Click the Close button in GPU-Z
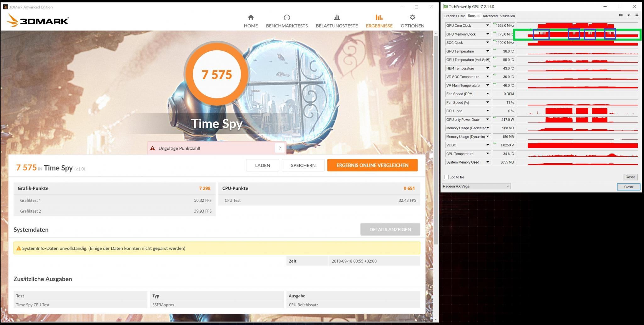Image resolution: width=644 pixels, height=325 pixels. [628, 187]
